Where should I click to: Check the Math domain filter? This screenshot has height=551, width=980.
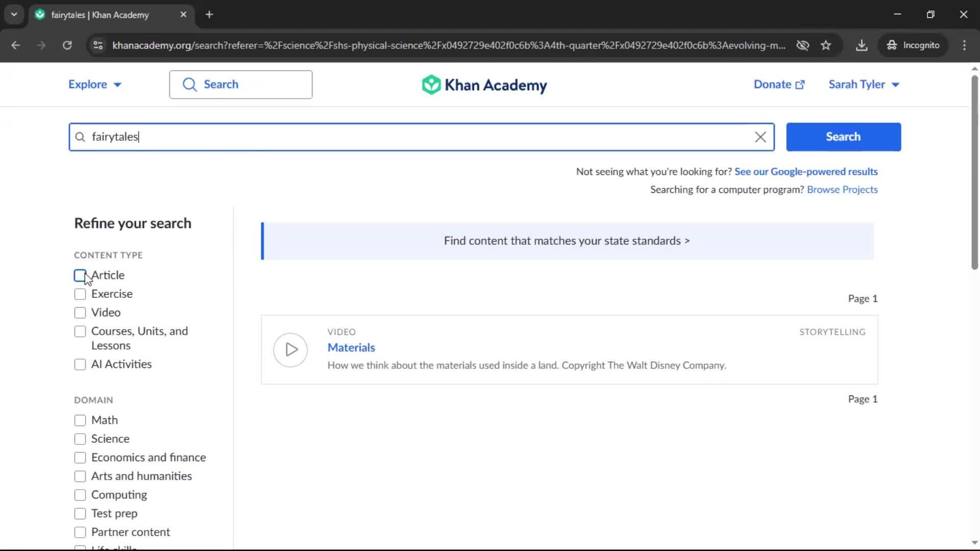pos(80,420)
